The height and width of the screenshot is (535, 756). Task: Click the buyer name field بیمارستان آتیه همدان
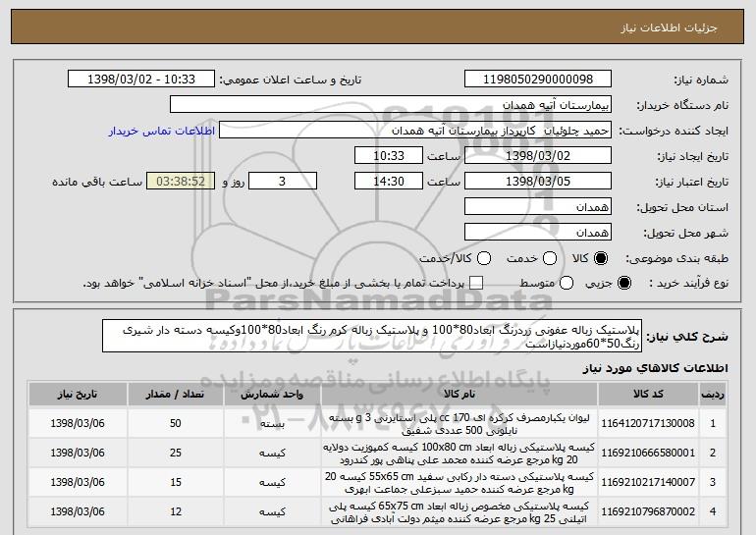click(391, 105)
